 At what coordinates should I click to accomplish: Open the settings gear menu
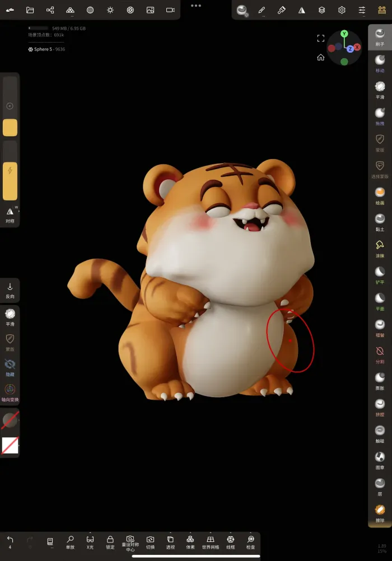(342, 10)
